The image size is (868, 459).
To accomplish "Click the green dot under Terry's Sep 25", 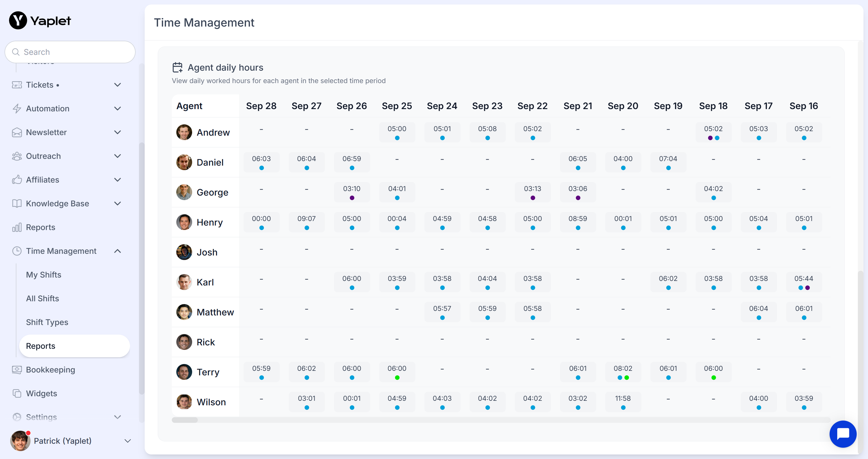I will point(397,377).
